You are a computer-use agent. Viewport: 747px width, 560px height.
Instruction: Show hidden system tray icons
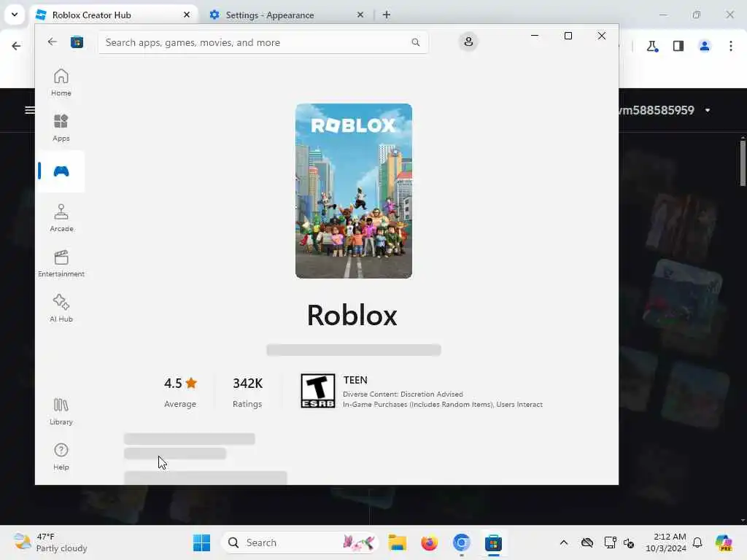[x=564, y=542]
